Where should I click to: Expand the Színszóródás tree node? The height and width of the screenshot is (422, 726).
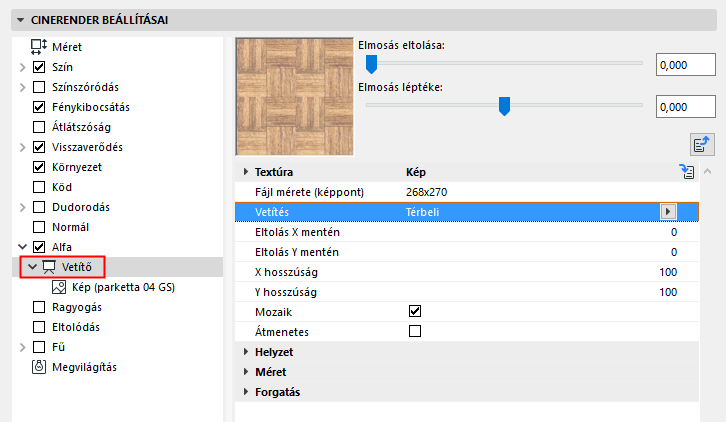(x=22, y=87)
